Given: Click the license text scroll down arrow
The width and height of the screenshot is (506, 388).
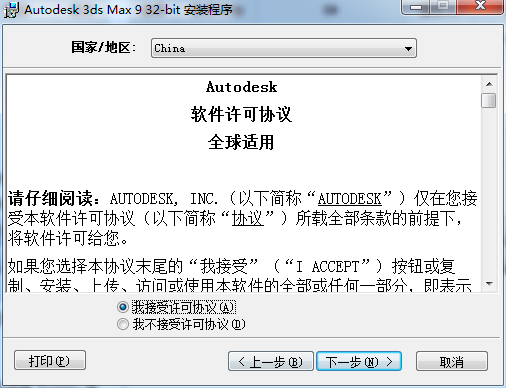Looking at the screenshot, I should 489,284.
